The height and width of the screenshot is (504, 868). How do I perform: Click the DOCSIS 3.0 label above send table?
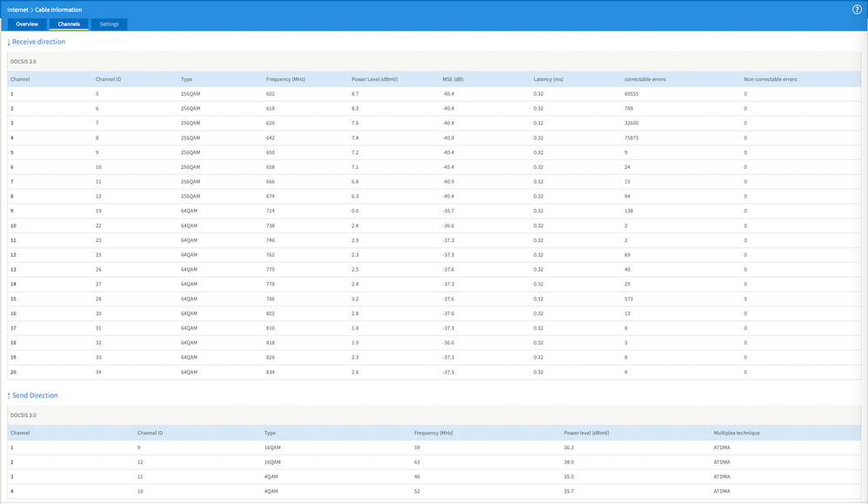tap(23, 415)
